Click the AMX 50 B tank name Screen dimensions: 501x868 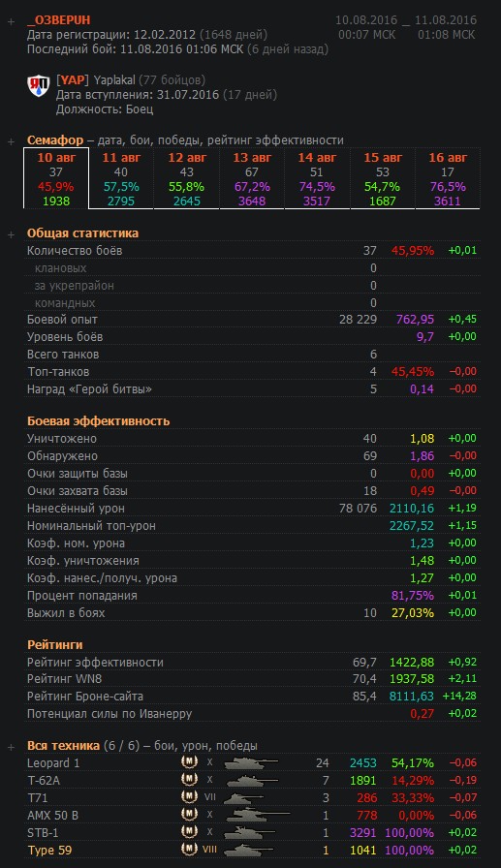coord(54,815)
